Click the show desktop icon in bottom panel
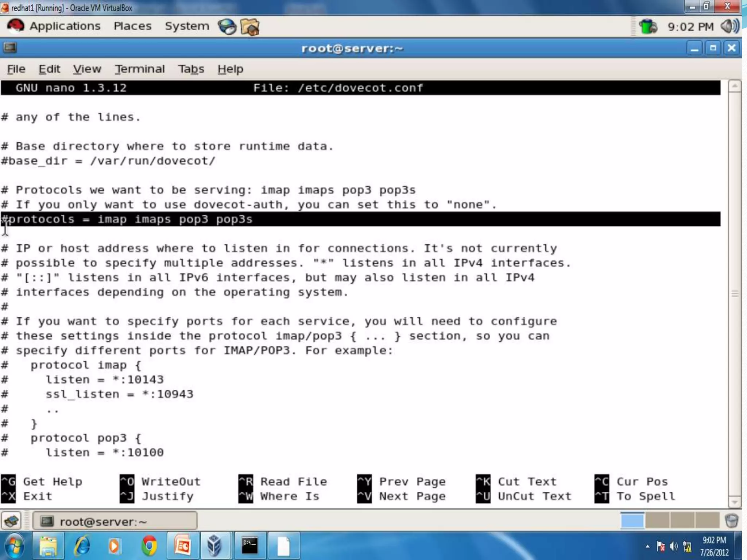This screenshot has height=560, width=747. point(12,521)
